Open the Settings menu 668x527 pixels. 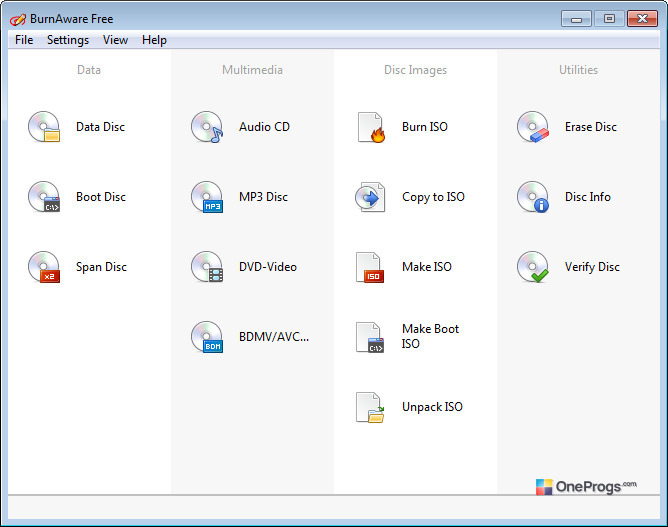68,40
